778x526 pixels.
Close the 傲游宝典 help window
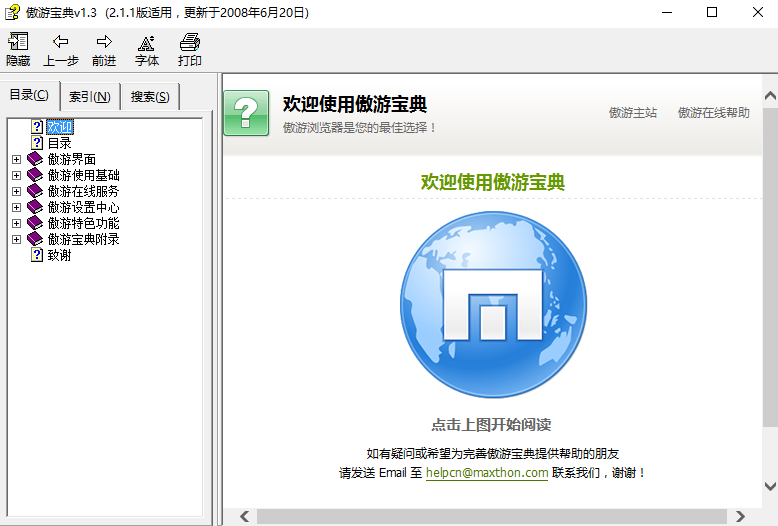[757, 12]
